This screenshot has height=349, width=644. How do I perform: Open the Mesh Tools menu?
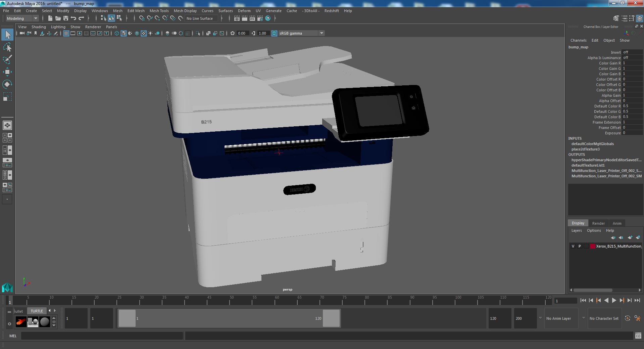(x=159, y=11)
